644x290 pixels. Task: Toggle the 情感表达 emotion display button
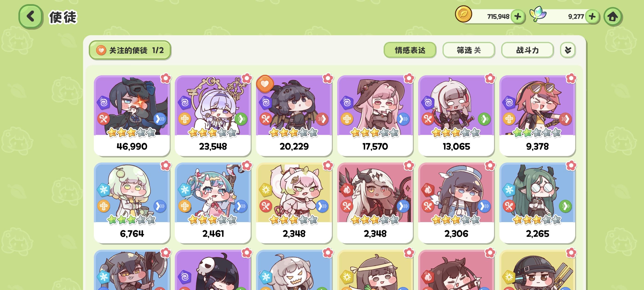click(x=410, y=50)
